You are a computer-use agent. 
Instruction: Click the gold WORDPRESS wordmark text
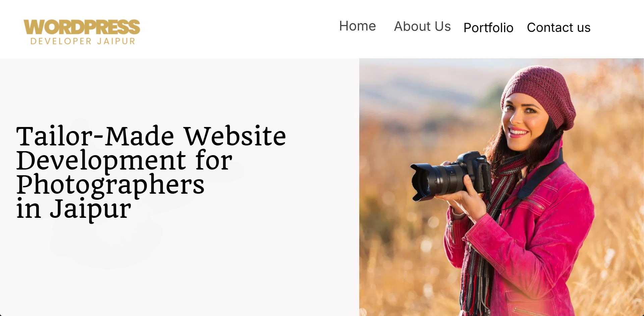click(82, 27)
